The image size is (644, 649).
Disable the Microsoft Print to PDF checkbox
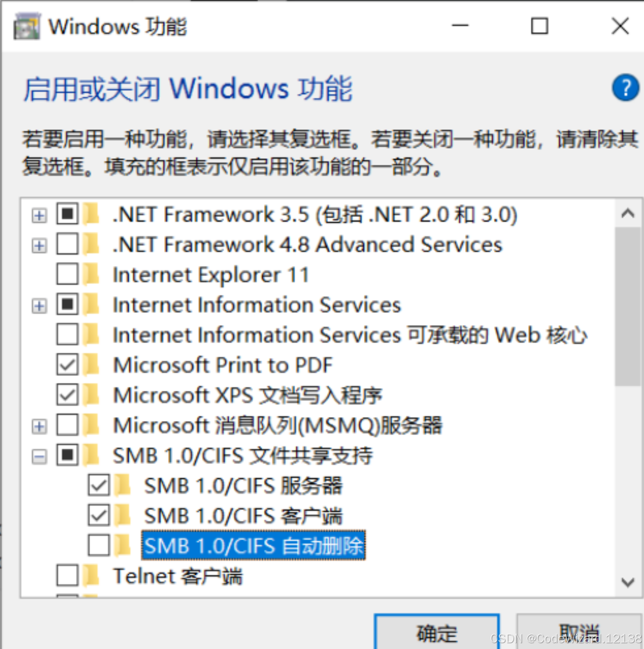[67, 364]
